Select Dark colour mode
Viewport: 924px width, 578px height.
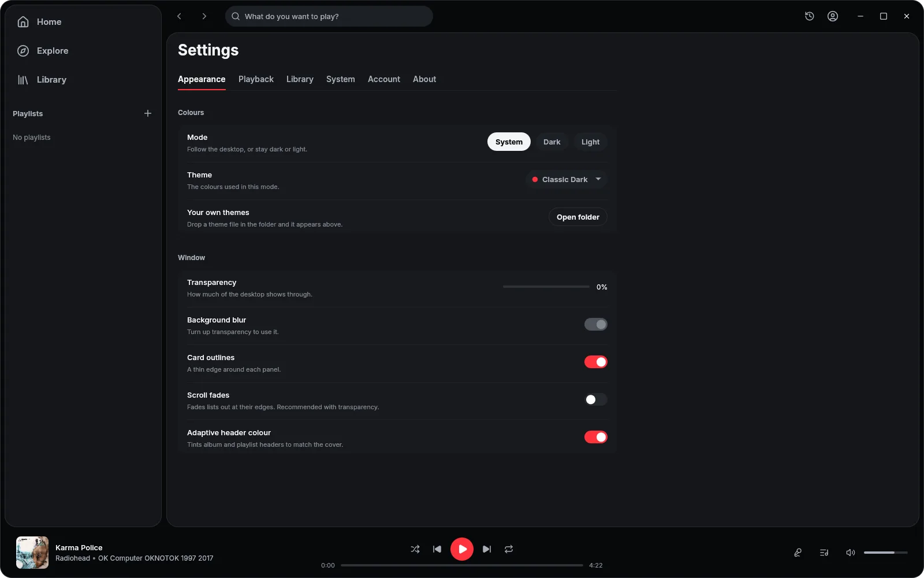pyautogui.click(x=552, y=142)
